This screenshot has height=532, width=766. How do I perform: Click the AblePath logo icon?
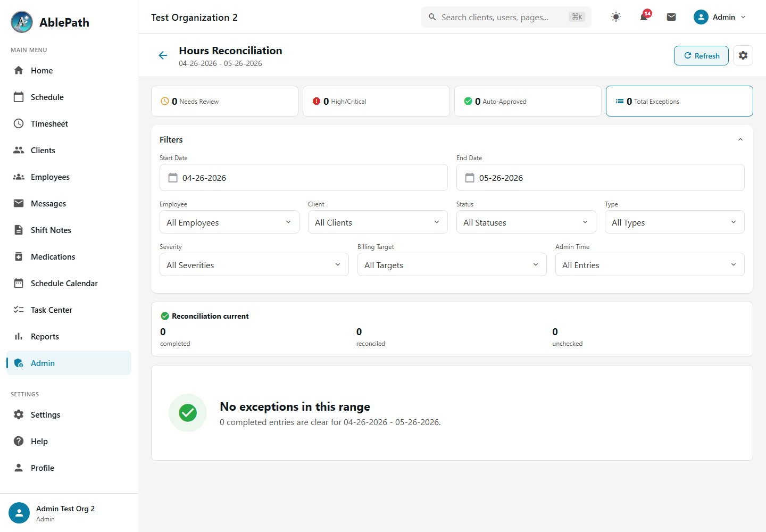(x=22, y=22)
